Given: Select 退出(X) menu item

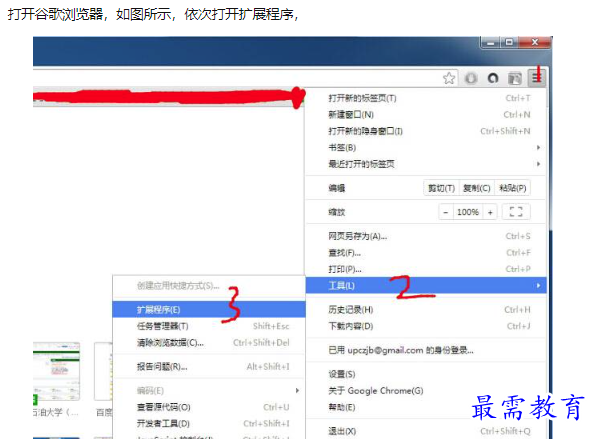Looking at the screenshot, I should [425, 431].
